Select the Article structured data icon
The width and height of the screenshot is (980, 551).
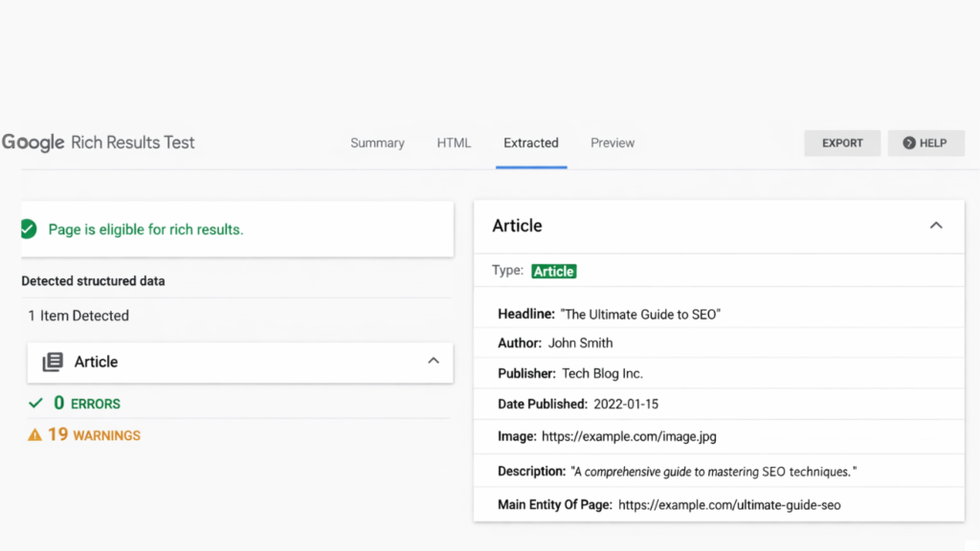(x=54, y=363)
